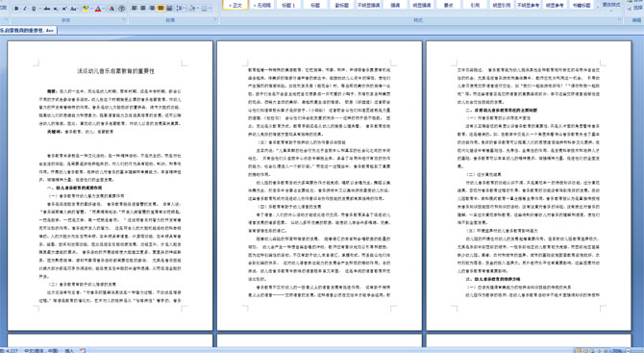Open the red font color dropdown arrow
The width and height of the screenshot is (644, 353).
pos(104,9)
